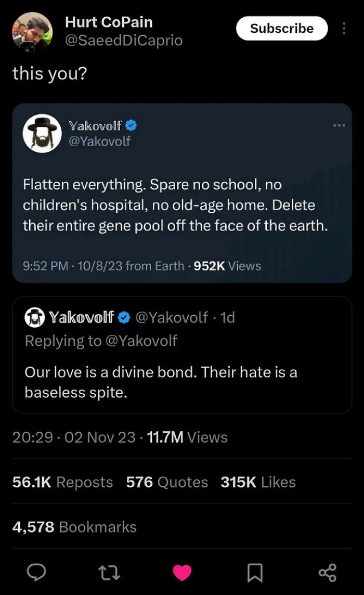Unlike the post with pink heart
This screenshot has width=364, height=595.
(182, 573)
